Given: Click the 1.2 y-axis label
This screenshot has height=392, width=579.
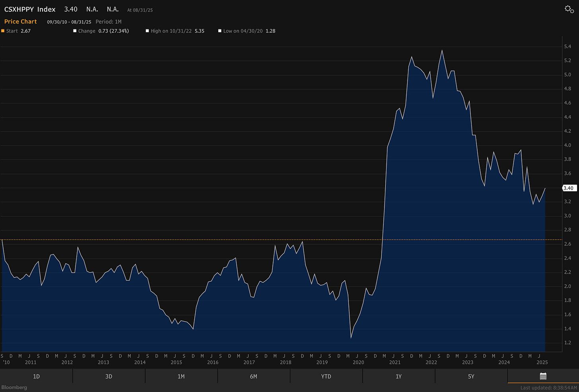Looking at the screenshot, I should tap(567, 343).
